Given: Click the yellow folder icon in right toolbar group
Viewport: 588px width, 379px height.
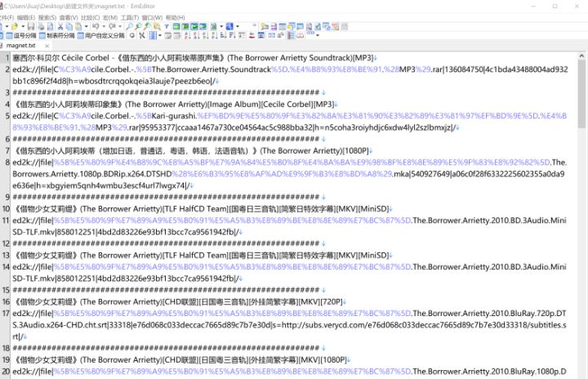Looking at the screenshot, I should click(265, 26).
